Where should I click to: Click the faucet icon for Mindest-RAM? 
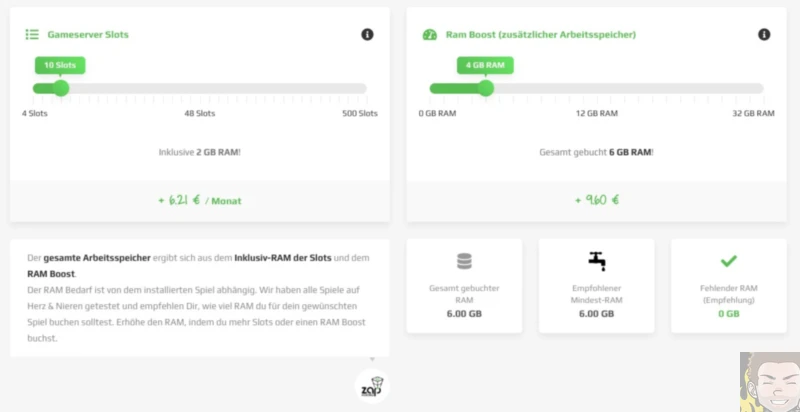click(596, 260)
